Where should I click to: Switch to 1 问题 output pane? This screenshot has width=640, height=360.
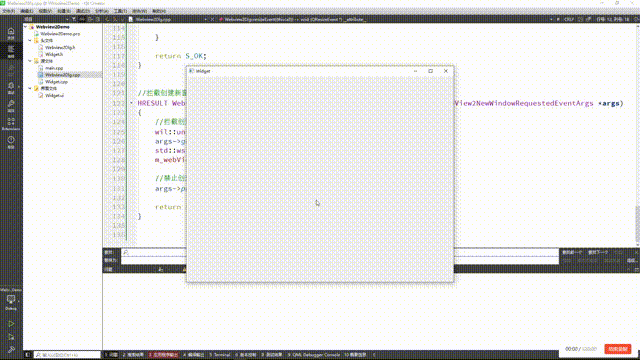[x=111, y=355]
